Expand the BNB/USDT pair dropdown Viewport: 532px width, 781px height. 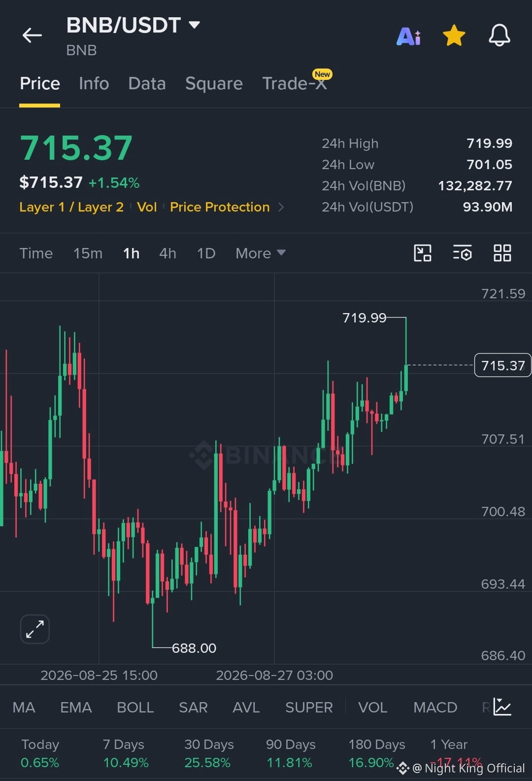[194, 25]
